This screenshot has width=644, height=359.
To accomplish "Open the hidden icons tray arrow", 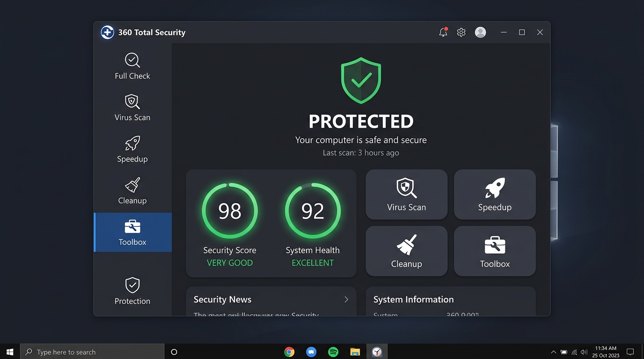I will [553, 352].
